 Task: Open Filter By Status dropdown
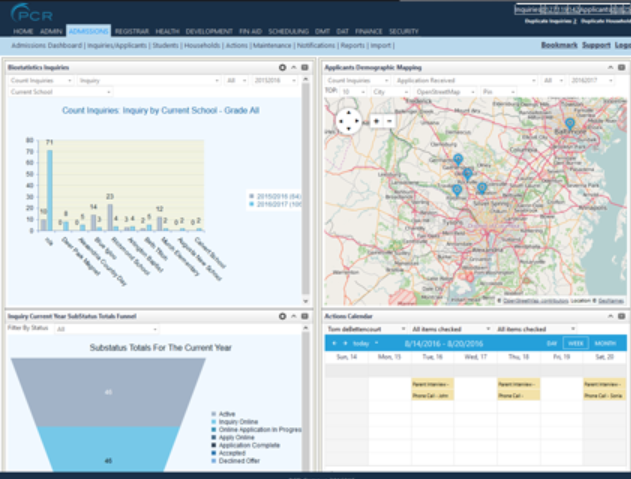click(x=106, y=329)
